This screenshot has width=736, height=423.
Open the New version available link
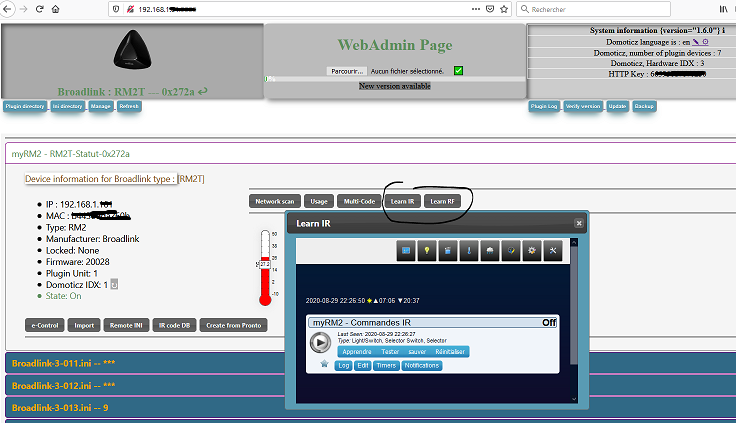click(395, 86)
